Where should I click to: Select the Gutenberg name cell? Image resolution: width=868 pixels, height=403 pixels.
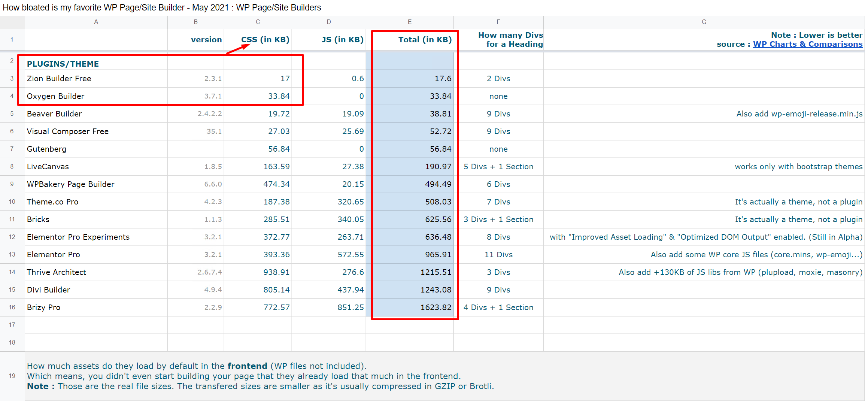coord(96,149)
